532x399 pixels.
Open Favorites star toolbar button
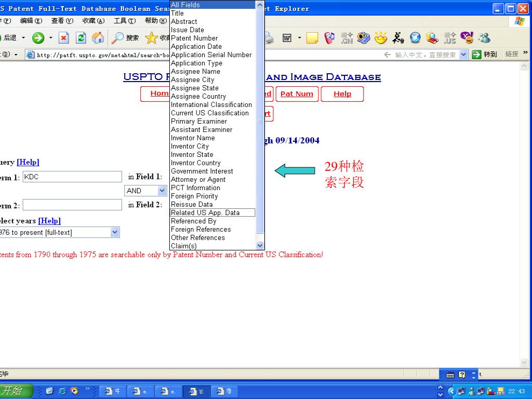click(x=157, y=37)
